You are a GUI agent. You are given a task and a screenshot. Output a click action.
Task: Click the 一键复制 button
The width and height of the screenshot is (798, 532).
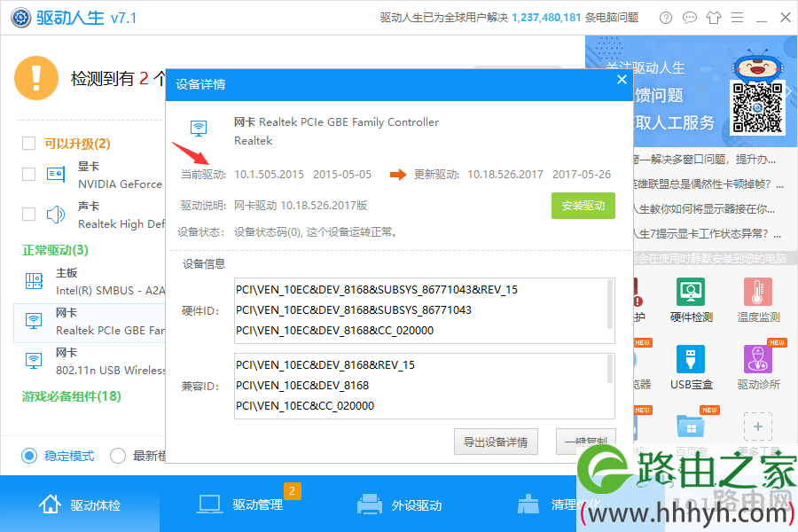click(586, 442)
